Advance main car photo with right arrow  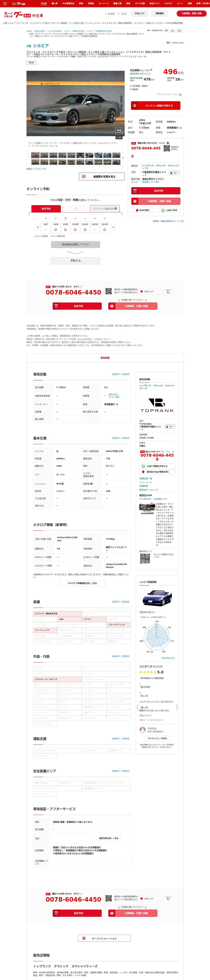tap(122, 104)
